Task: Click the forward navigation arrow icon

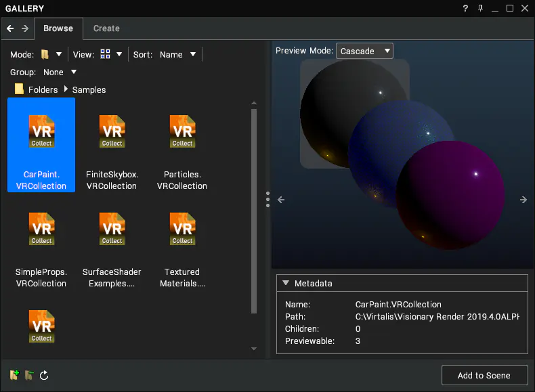Action: click(x=25, y=28)
